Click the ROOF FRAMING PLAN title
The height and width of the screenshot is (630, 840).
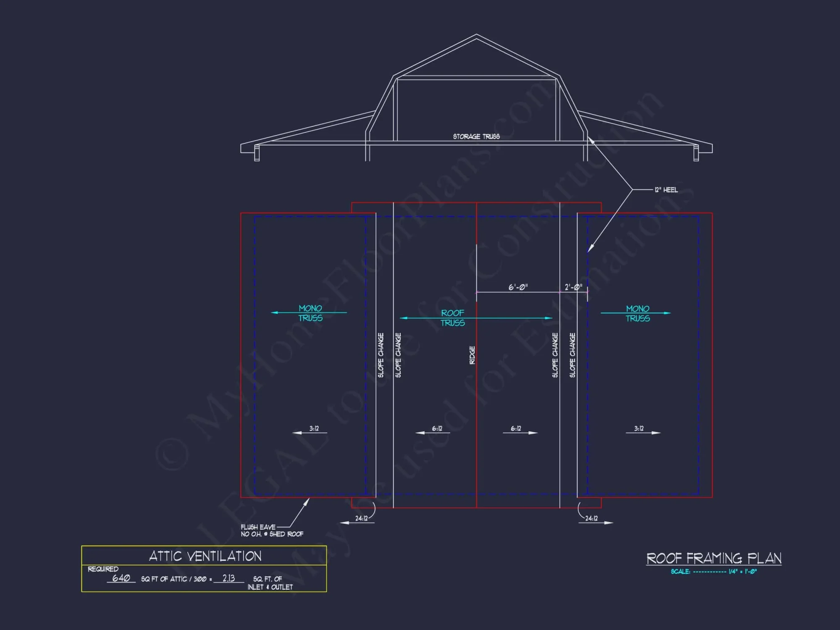(x=714, y=558)
